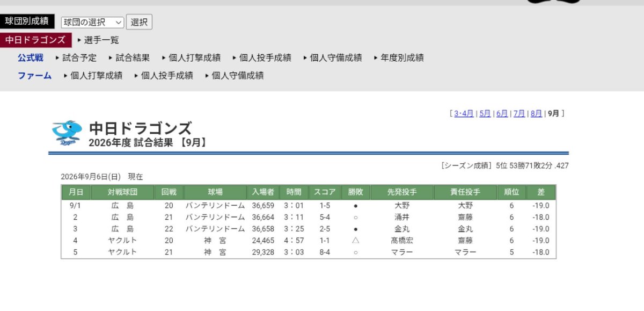Click the スコア column header
644x311 pixels.
point(324,192)
